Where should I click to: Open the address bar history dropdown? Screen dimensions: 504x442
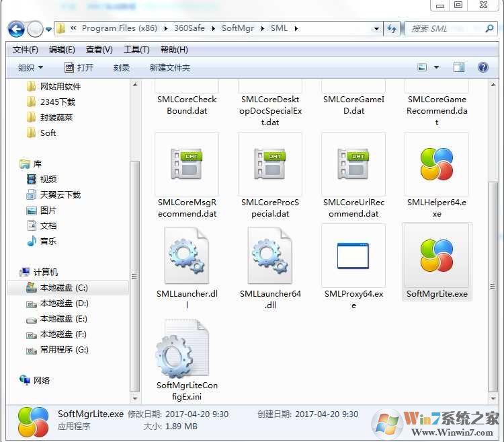(376, 29)
